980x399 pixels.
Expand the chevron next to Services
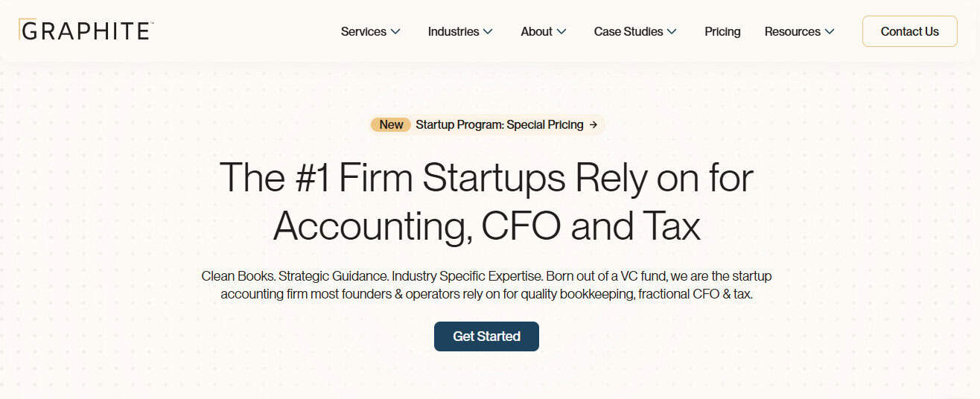396,31
